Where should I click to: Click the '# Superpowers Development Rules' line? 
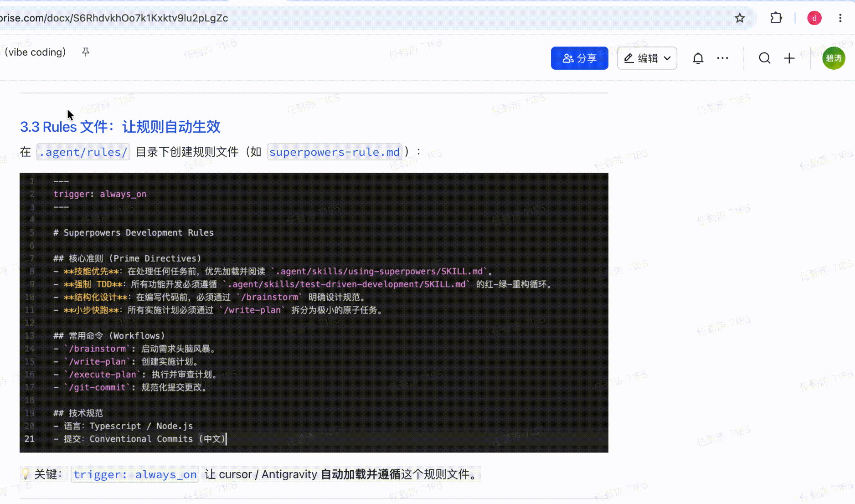point(133,233)
